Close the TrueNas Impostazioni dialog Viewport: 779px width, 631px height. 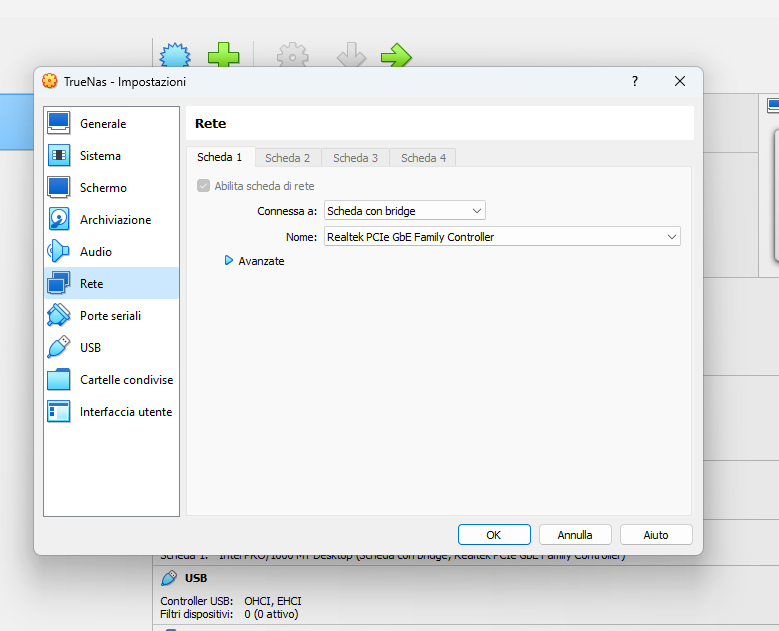(x=680, y=81)
